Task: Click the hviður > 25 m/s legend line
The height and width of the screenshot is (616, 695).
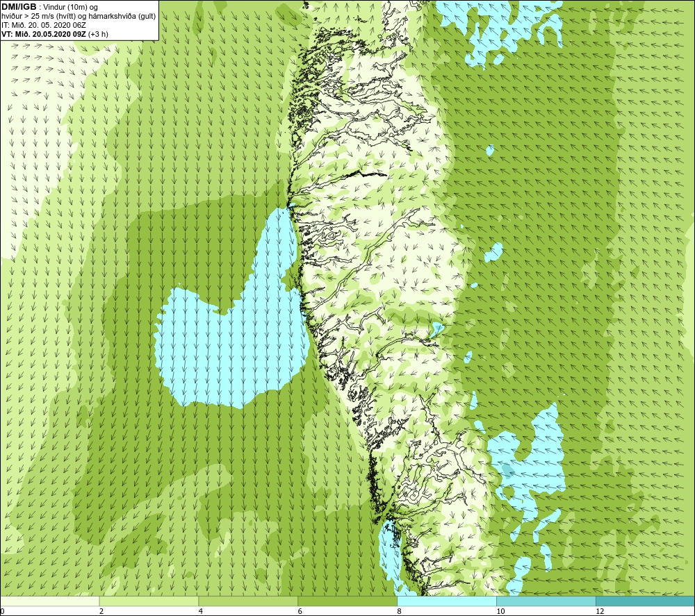Action: pyautogui.click(x=79, y=17)
